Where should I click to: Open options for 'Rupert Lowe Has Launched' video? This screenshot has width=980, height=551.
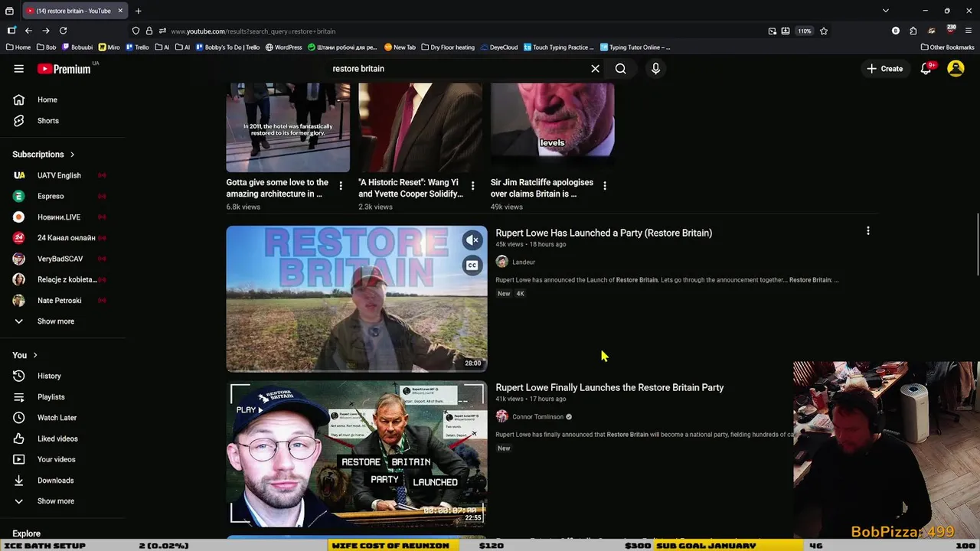point(867,231)
